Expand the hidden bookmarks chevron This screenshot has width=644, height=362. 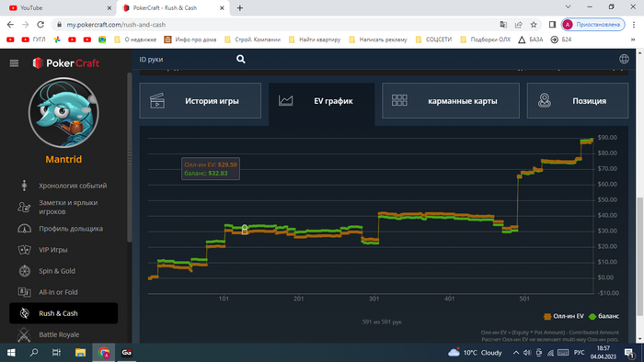click(633, 40)
